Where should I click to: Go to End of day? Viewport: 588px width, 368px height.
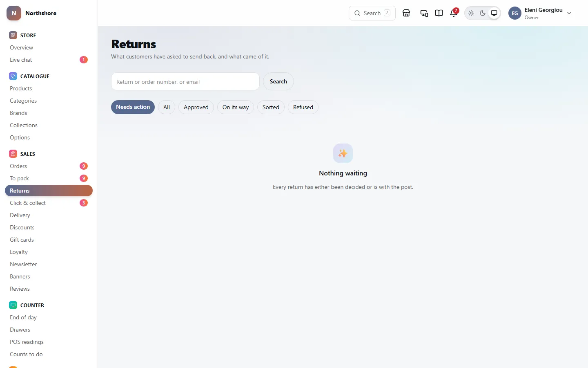(49, 317)
